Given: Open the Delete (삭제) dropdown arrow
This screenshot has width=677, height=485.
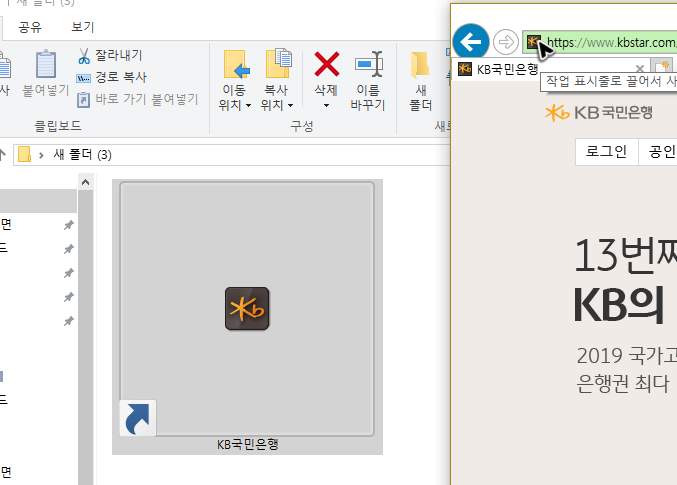Looking at the screenshot, I should [326, 105].
